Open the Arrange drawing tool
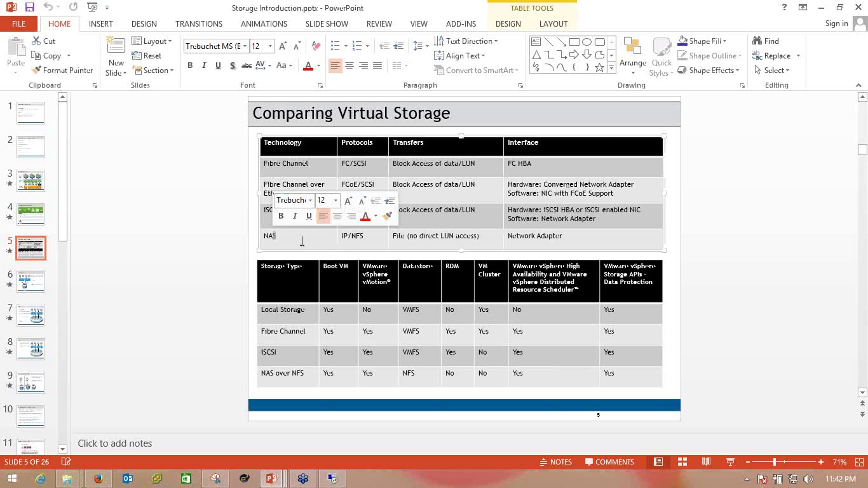Screen dimensions: 868x488 point(633,56)
